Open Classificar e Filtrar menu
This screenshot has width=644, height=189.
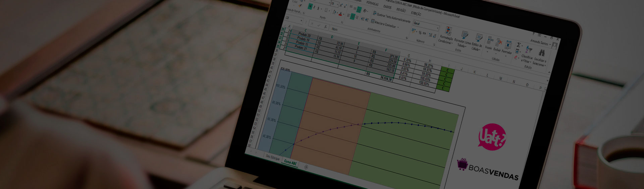tap(528, 54)
